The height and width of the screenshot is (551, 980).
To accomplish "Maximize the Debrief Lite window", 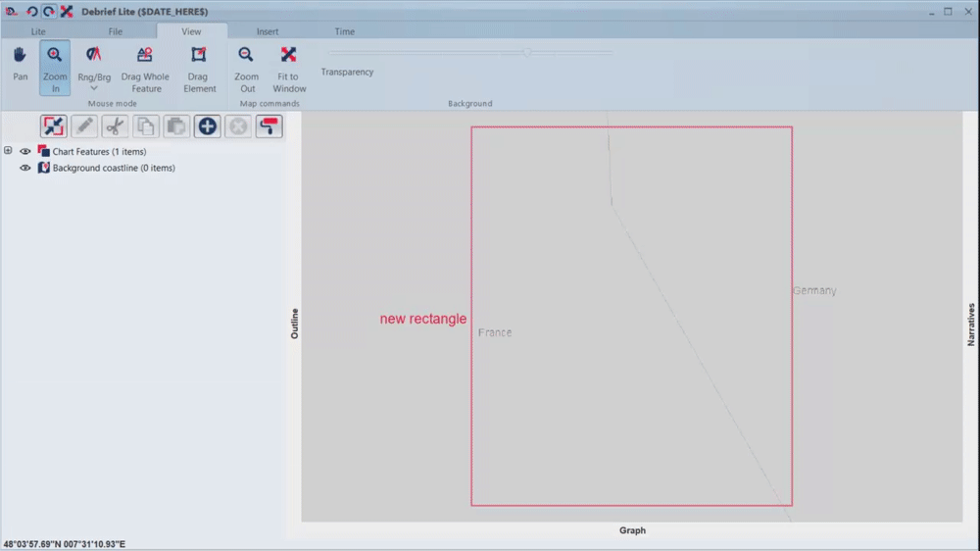I will 948,11.
